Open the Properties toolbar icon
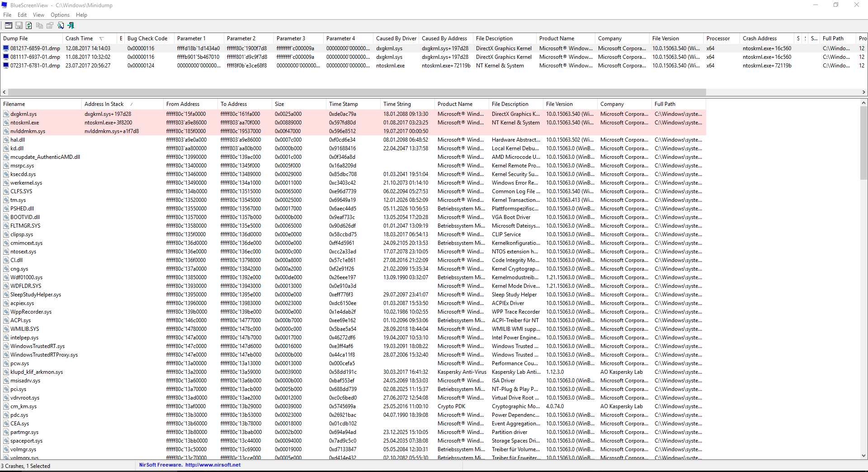This screenshot has height=472, width=868. 50,26
